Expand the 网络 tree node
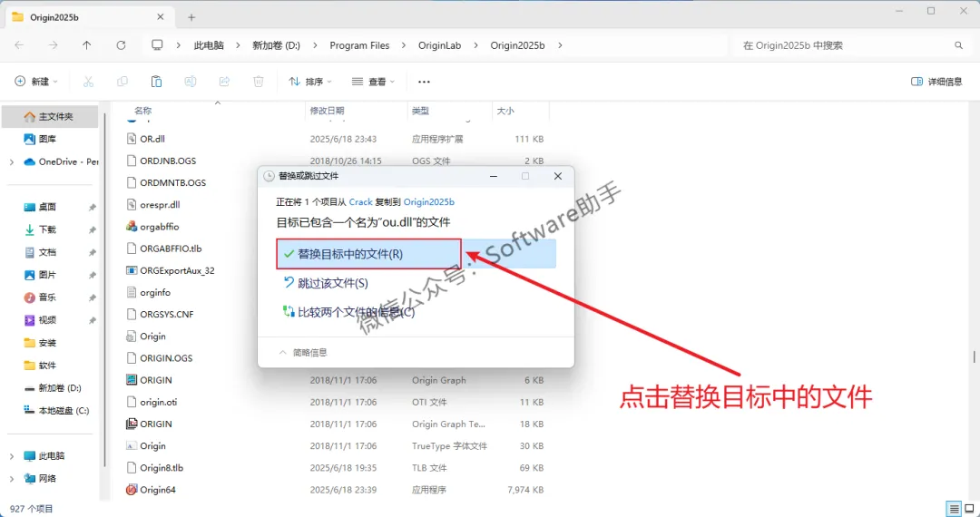The height and width of the screenshot is (517, 980). click(x=12, y=478)
